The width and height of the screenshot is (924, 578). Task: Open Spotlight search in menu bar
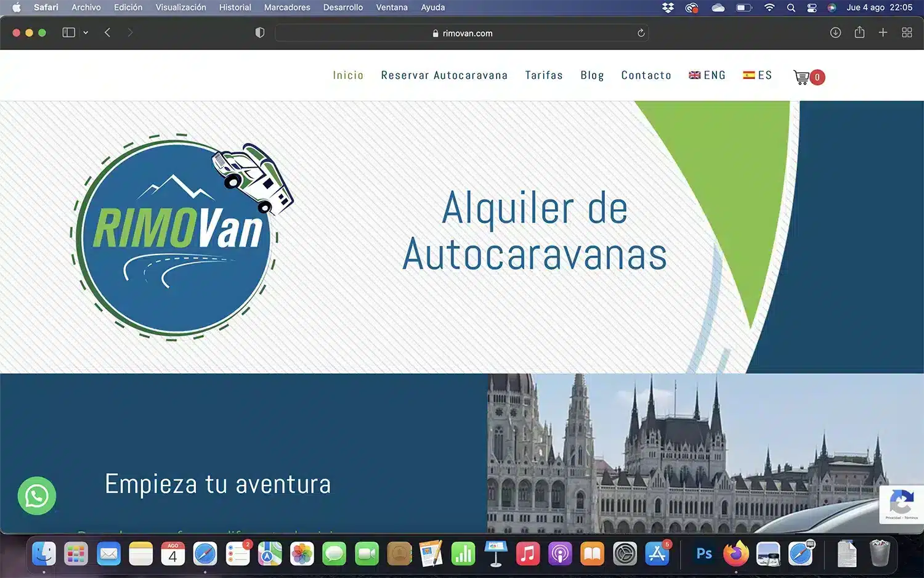pos(791,7)
